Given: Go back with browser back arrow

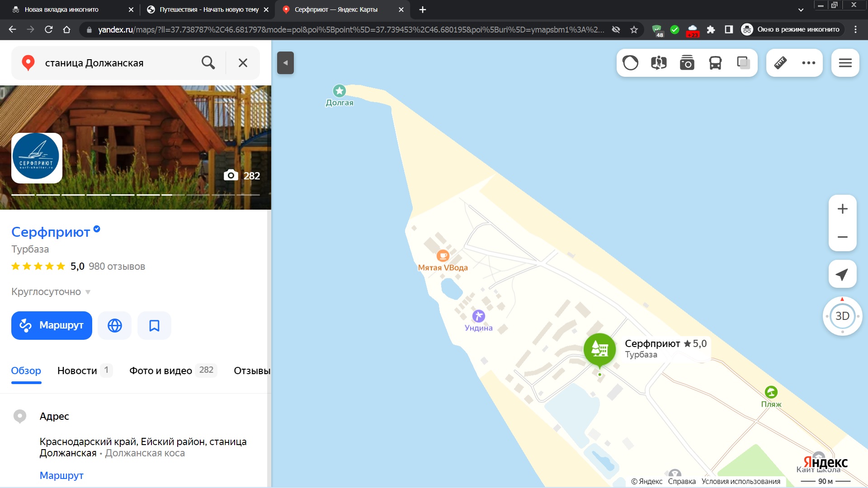Looking at the screenshot, I should (x=12, y=29).
